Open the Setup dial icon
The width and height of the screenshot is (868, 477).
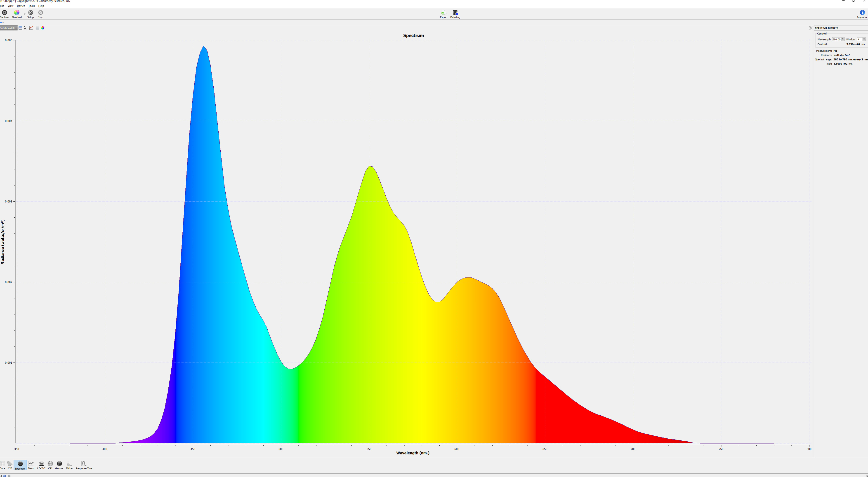[x=30, y=13]
